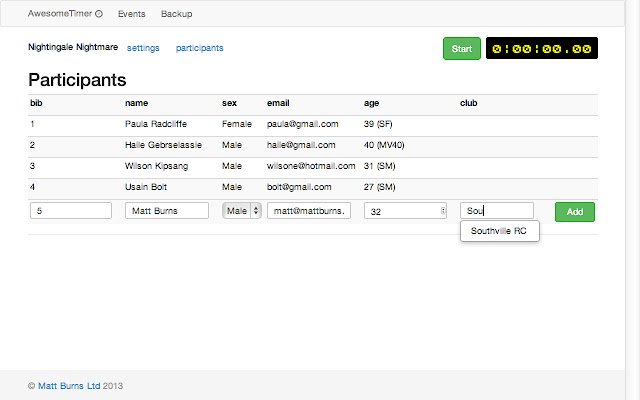Click the age column header
Viewport: 640px width, 400px height.
[x=371, y=103]
